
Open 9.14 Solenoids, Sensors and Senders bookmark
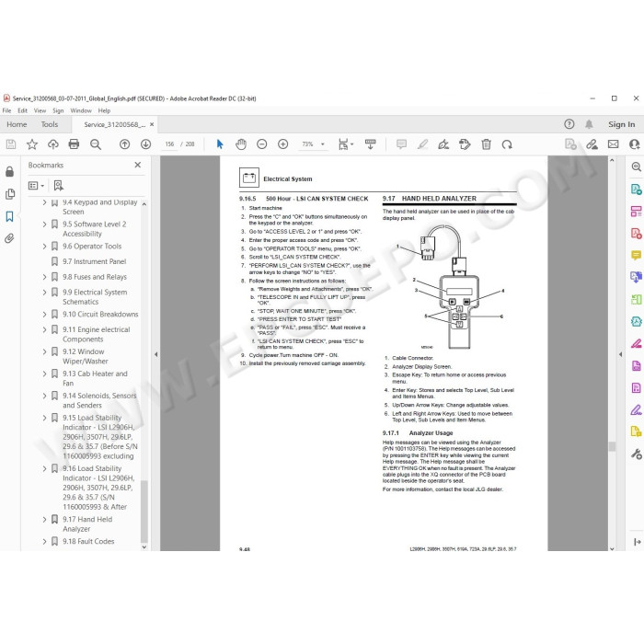point(99,401)
